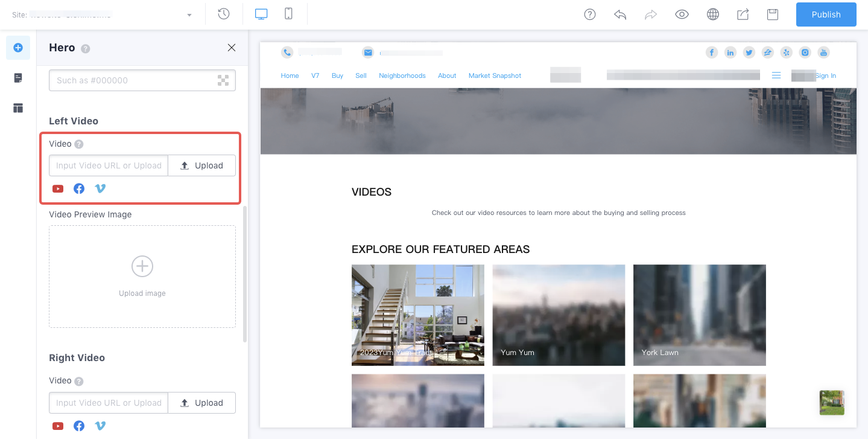Open the layout sections icon in the sidebar
The width and height of the screenshot is (868, 439).
pyautogui.click(x=17, y=107)
